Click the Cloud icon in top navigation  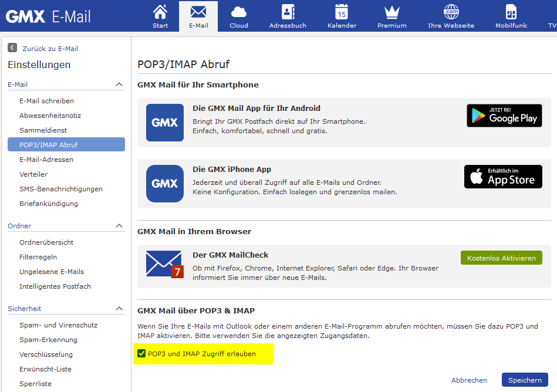click(239, 12)
